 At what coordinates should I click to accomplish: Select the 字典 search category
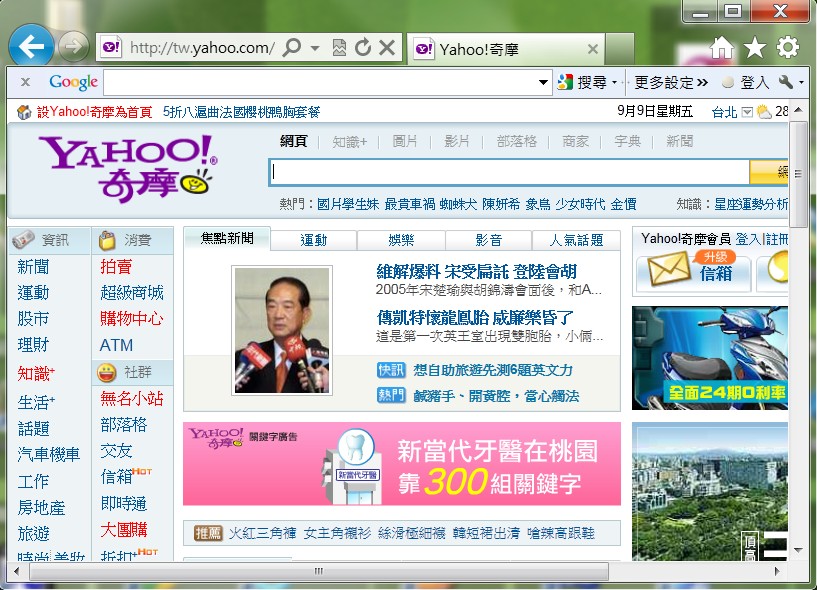click(627, 141)
